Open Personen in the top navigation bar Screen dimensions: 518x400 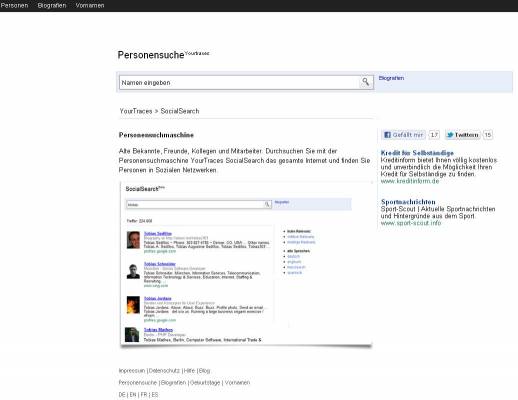[14, 5]
